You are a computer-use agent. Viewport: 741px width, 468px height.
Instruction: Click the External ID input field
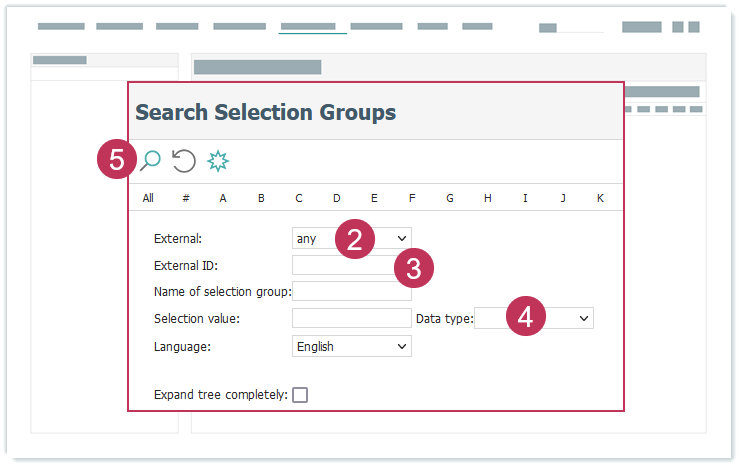click(340, 265)
